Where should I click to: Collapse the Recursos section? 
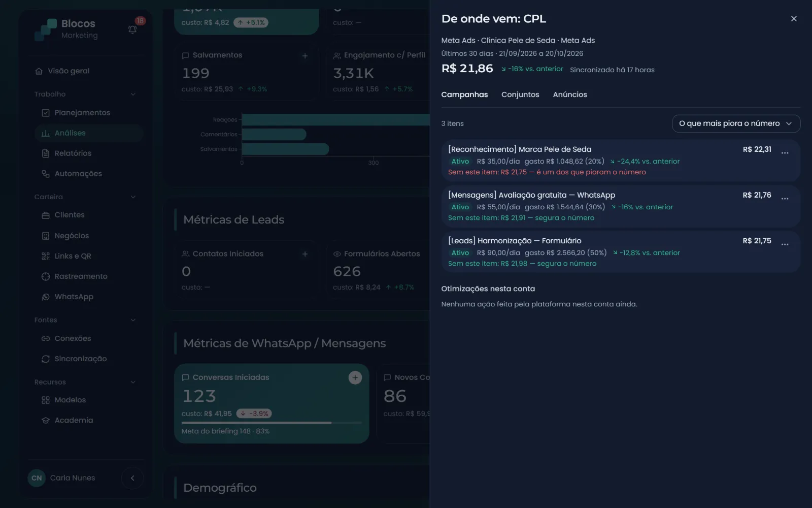[133, 382]
